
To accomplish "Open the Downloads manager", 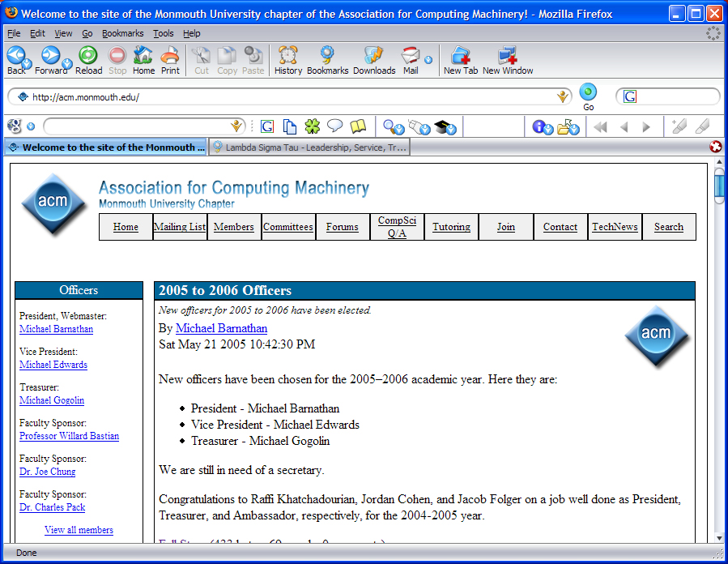I will coord(373,57).
